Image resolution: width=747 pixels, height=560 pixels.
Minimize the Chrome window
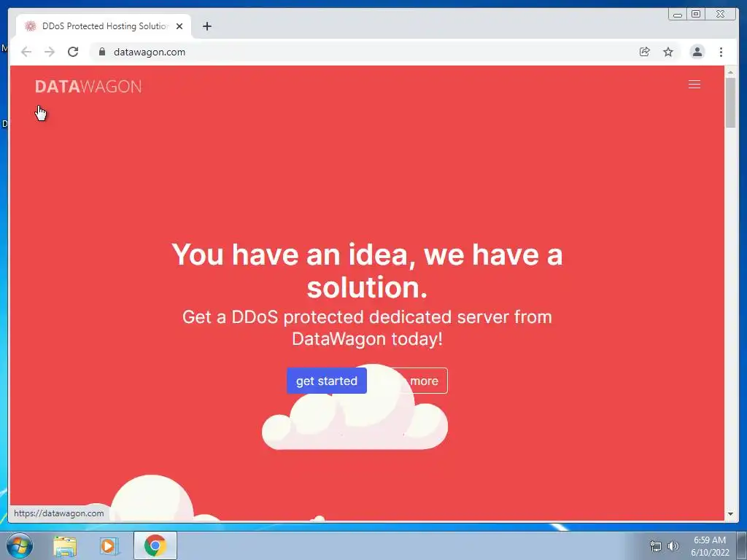tap(678, 14)
